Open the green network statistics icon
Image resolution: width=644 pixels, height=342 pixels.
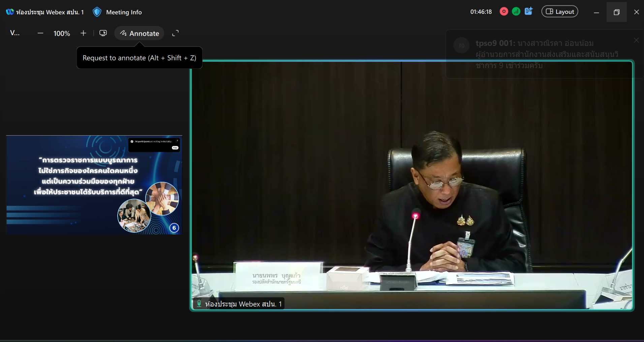coord(516,11)
